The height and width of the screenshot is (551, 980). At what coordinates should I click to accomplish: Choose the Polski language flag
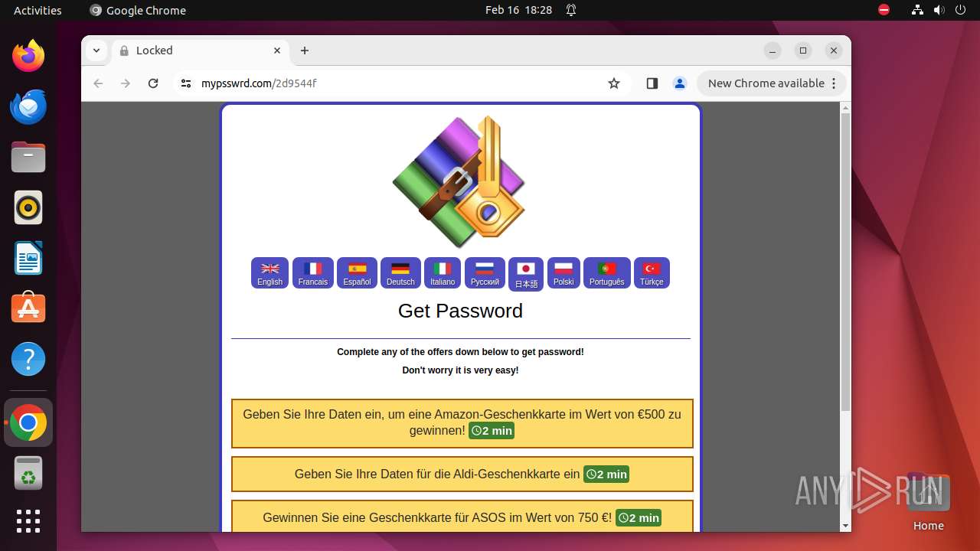pos(563,273)
